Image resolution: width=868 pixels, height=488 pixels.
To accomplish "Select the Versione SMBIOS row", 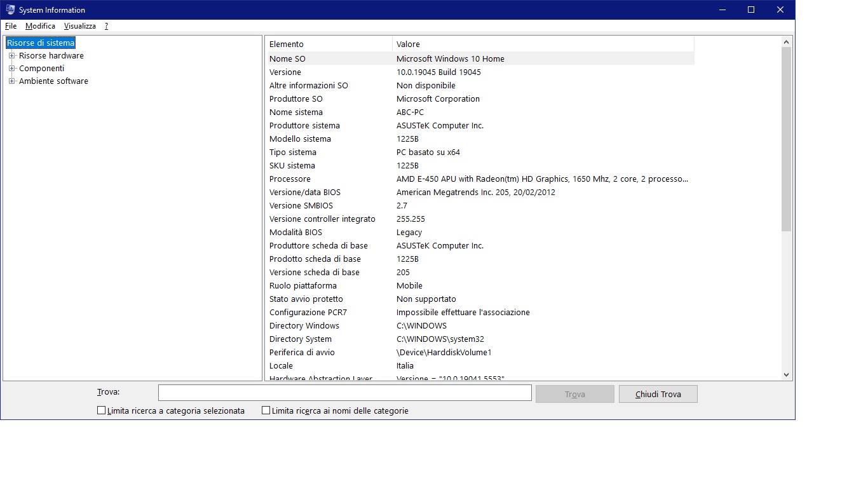I will pyautogui.click(x=480, y=205).
